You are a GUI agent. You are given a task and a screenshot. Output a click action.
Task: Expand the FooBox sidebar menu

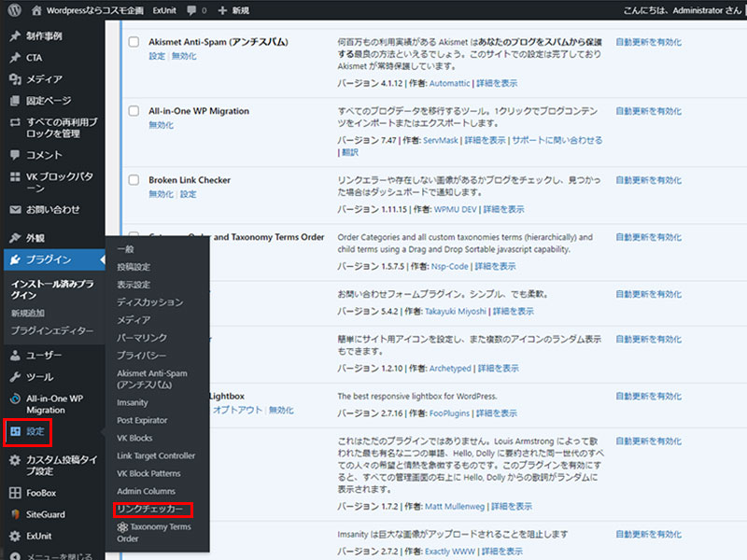click(41, 493)
